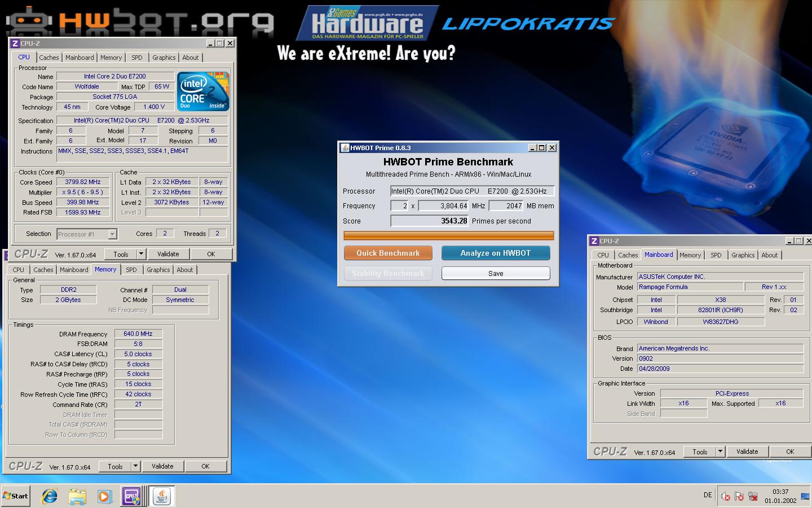Click the disconnected network tray icon

point(753,497)
